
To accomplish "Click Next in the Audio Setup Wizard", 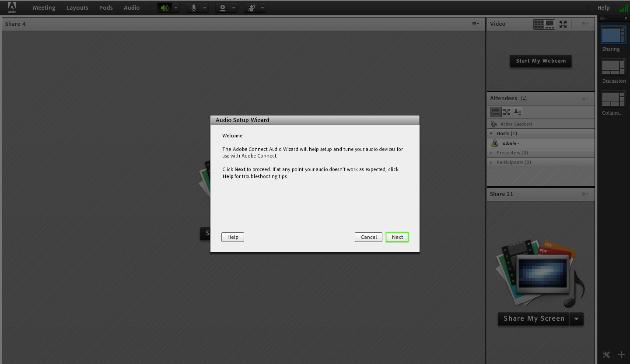I will [x=397, y=237].
